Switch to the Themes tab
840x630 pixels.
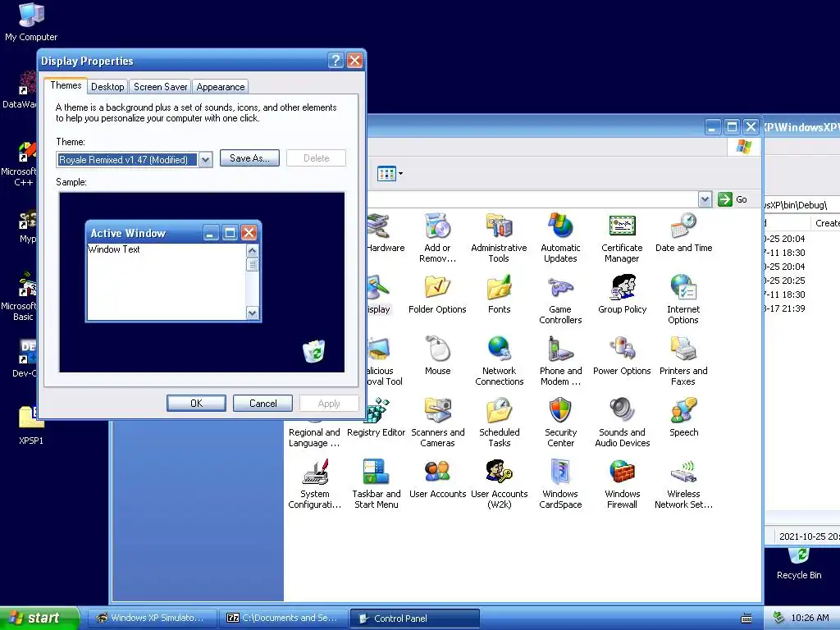(66, 85)
